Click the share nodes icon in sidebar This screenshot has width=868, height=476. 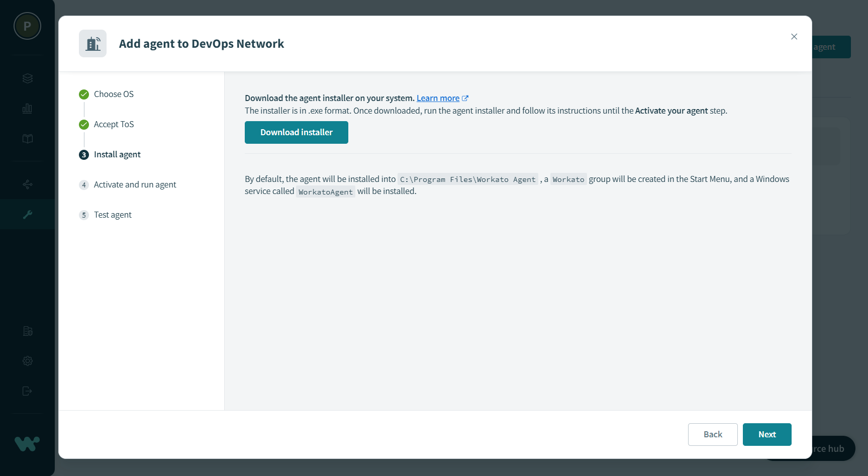pos(28,184)
